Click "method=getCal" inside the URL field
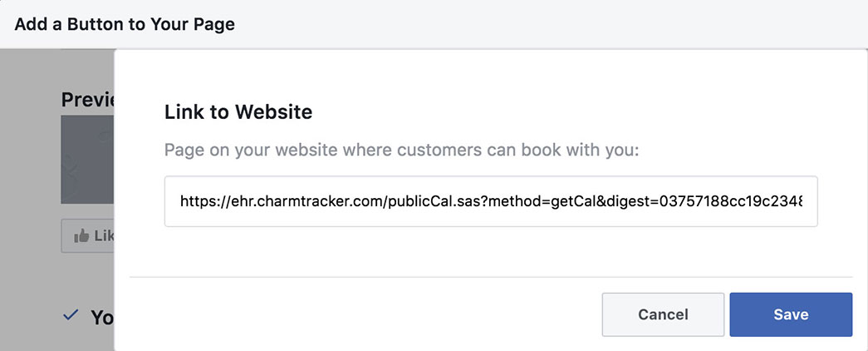 pyautogui.click(x=514, y=201)
